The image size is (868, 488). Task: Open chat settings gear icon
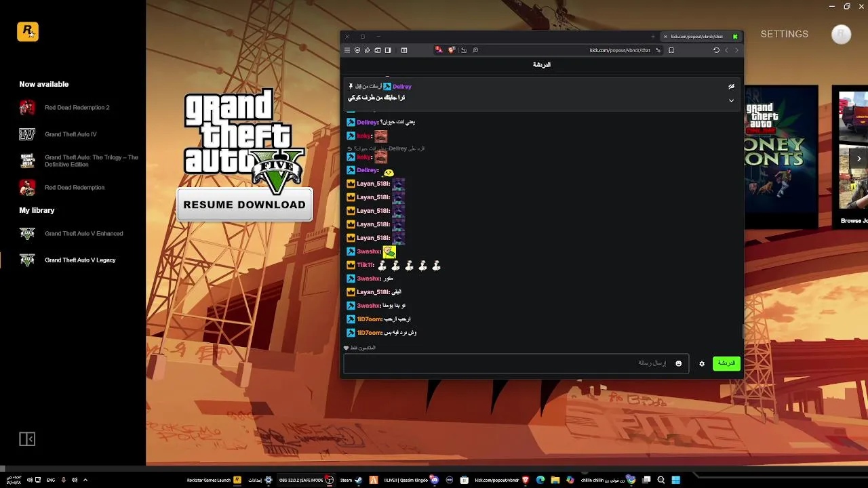point(702,363)
